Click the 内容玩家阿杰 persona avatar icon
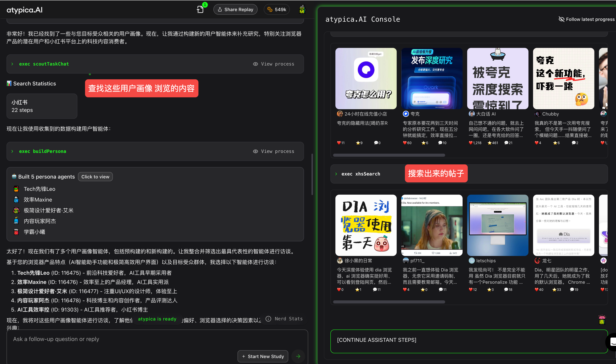Image resolution: width=616 pixels, height=364 pixels. (x=16, y=221)
